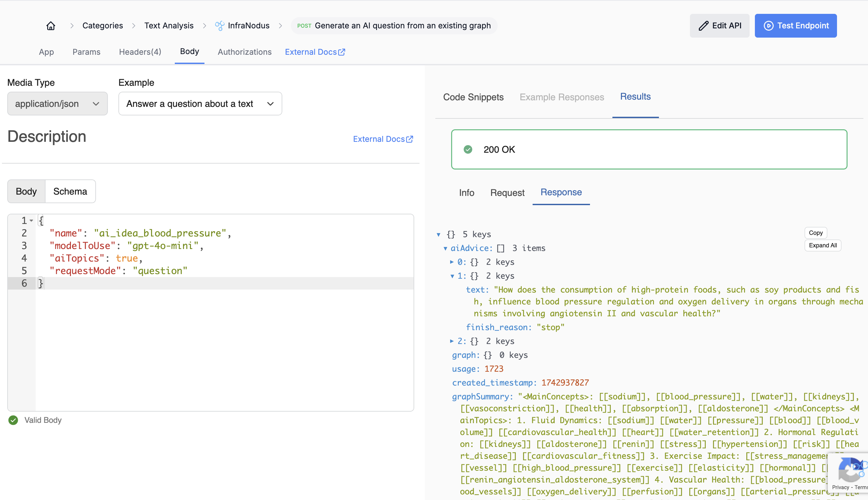Click the usage value 1723
The image size is (868, 500).
pos(494,369)
